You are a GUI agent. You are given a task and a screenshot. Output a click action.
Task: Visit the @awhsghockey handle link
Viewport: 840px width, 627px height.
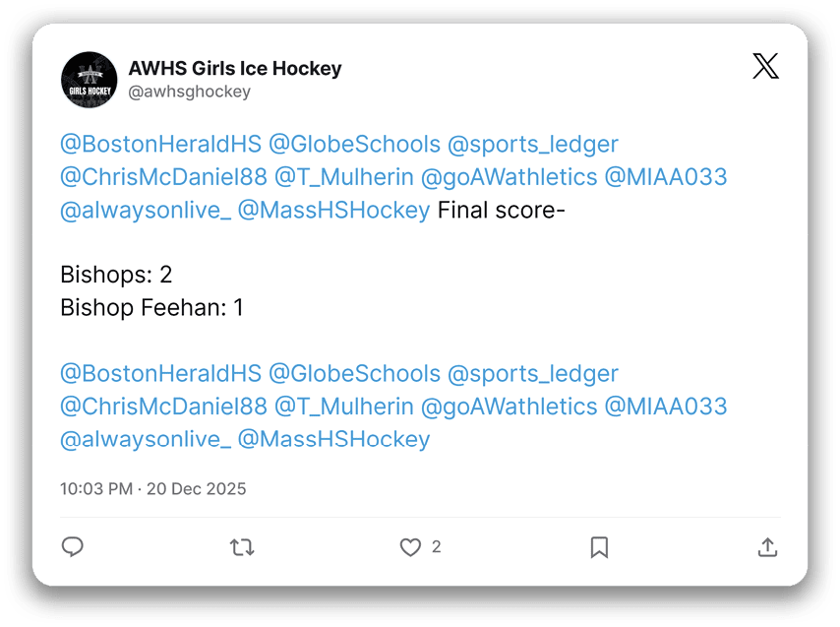tap(190, 92)
